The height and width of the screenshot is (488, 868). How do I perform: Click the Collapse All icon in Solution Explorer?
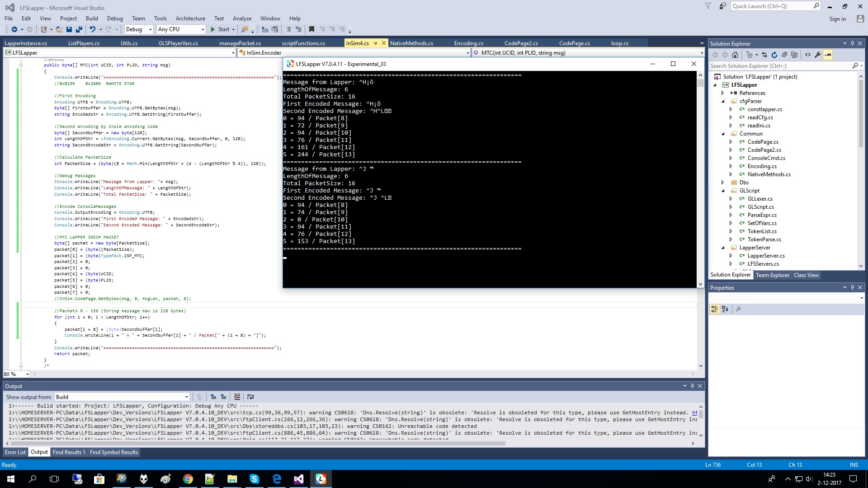click(784, 55)
